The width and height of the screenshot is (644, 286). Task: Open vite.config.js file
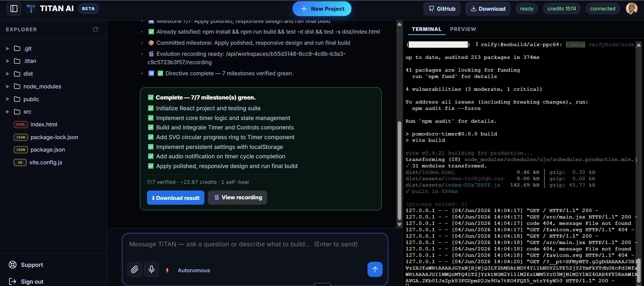tap(46, 162)
